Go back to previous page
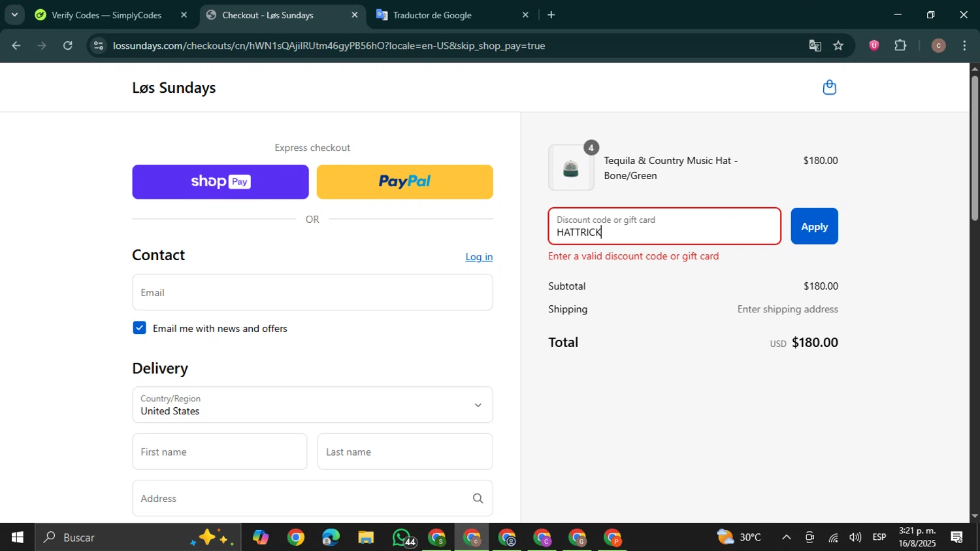 pyautogui.click(x=16, y=46)
